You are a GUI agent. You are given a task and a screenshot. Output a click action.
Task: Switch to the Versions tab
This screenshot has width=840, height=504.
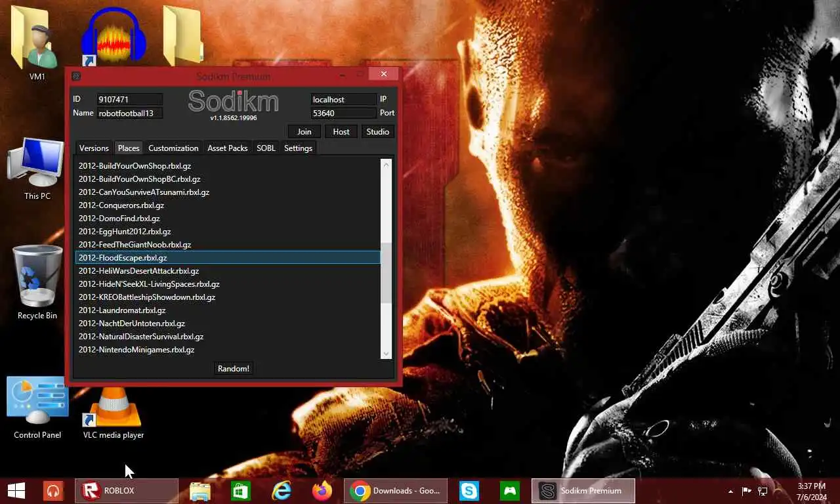94,148
